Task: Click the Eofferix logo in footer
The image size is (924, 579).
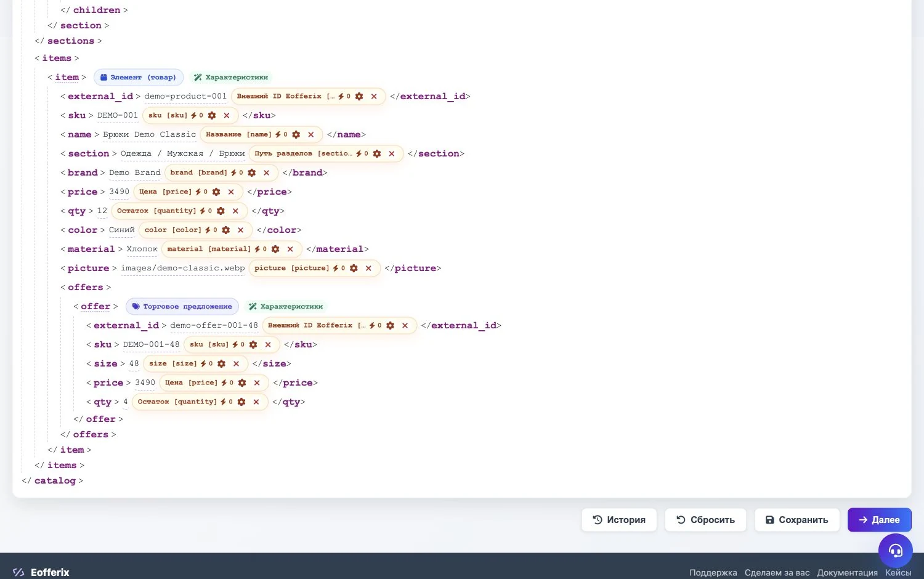Action: pos(41,572)
